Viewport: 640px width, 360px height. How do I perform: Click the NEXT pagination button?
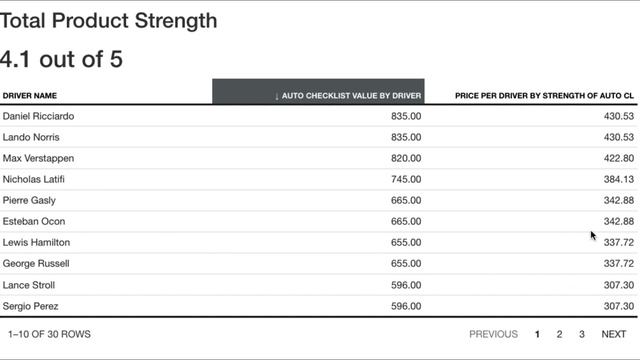pos(613,334)
